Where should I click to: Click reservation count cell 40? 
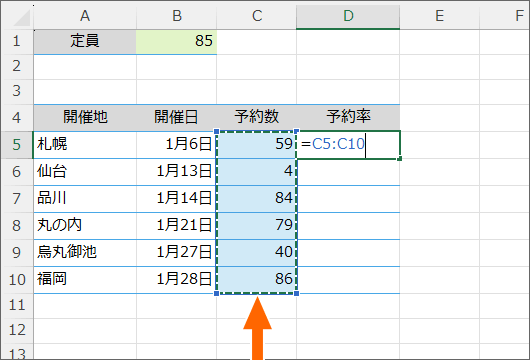257,253
